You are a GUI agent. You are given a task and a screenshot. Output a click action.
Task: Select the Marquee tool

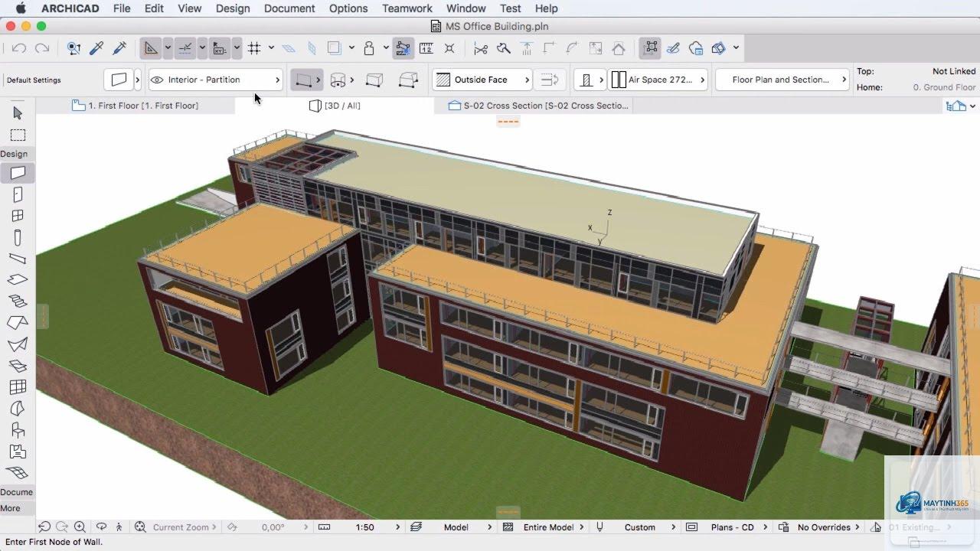tap(18, 135)
